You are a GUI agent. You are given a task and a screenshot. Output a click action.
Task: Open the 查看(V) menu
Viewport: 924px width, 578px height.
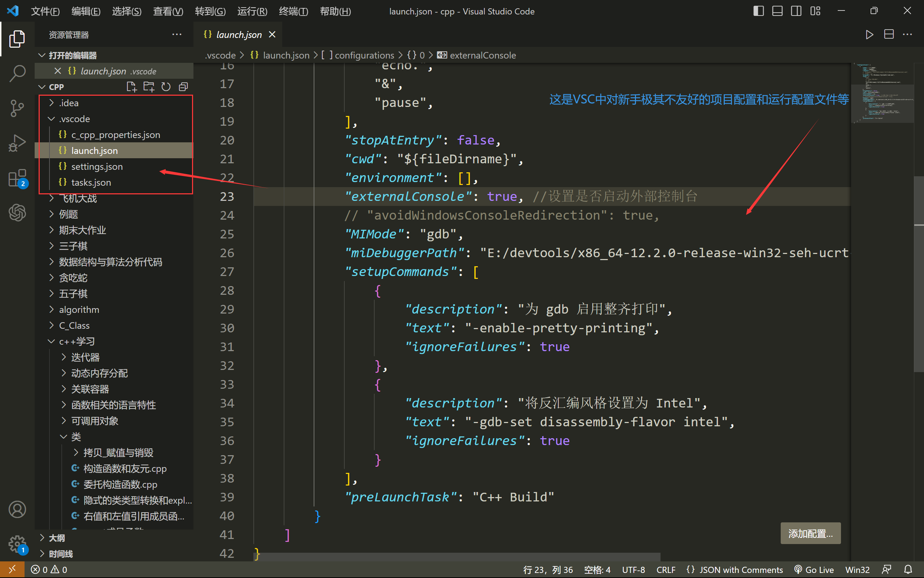coord(168,11)
